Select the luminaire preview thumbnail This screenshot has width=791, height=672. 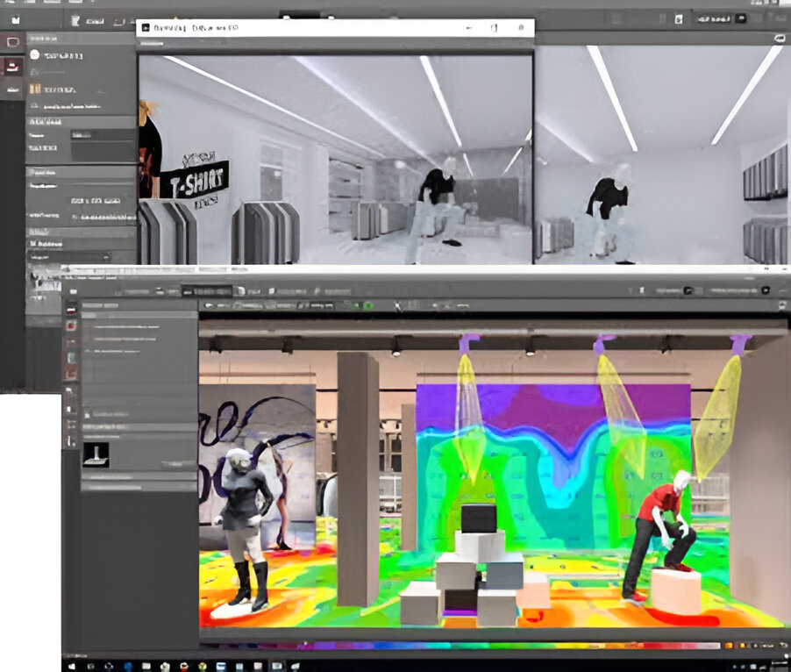[x=96, y=454]
